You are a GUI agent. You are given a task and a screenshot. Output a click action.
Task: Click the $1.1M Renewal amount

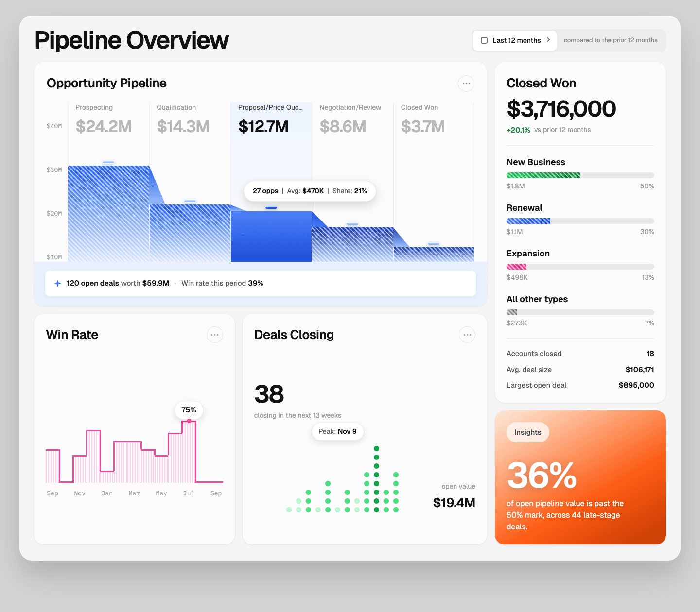click(x=515, y=232)
